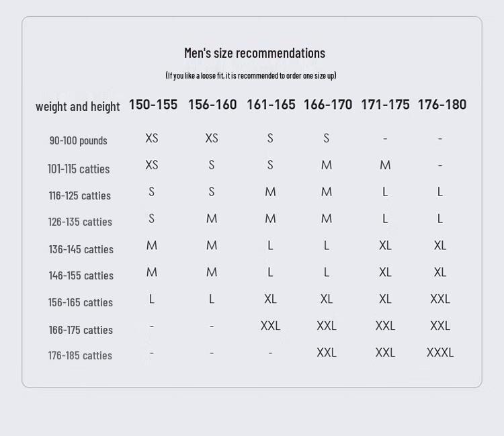Screen dimensions: 504x436
Task: Select XXL in the 156-165 catties row
Action: [x=440, y=299]
